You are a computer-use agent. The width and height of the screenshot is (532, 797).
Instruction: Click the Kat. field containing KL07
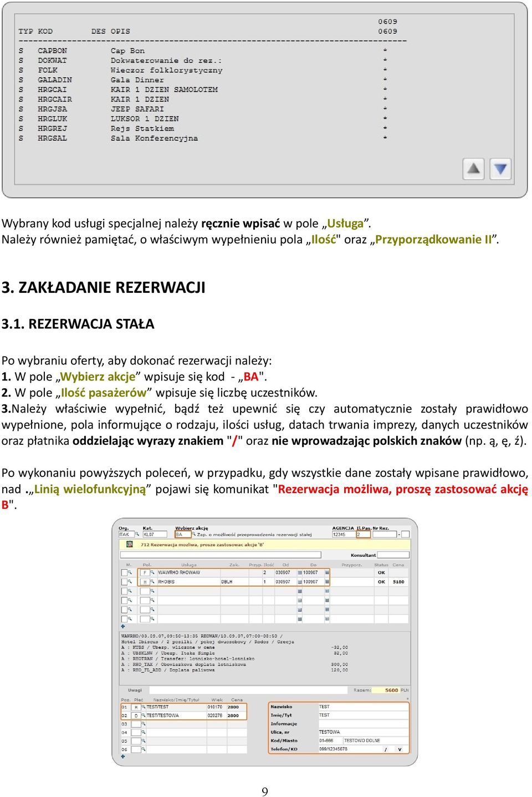pyautogui.click(x=156, y=534)
